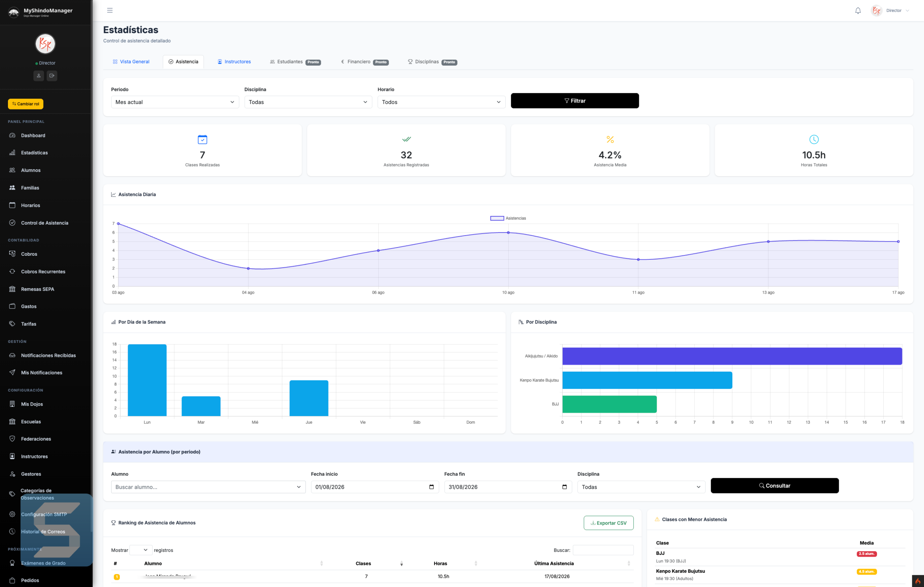924x587 pixels.
Task: Click the logout icon under Director
Action: (52, 75)
